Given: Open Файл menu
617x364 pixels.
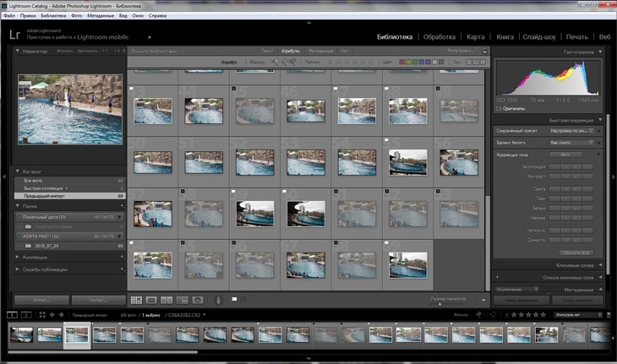Looking at the screenshot, I should [x=9, y=16].
